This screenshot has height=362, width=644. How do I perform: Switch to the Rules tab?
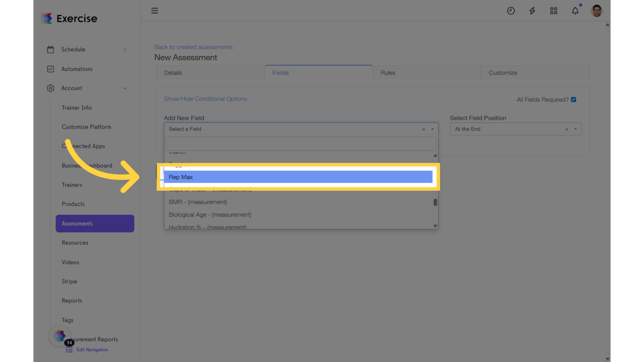(x=388, y=73)
